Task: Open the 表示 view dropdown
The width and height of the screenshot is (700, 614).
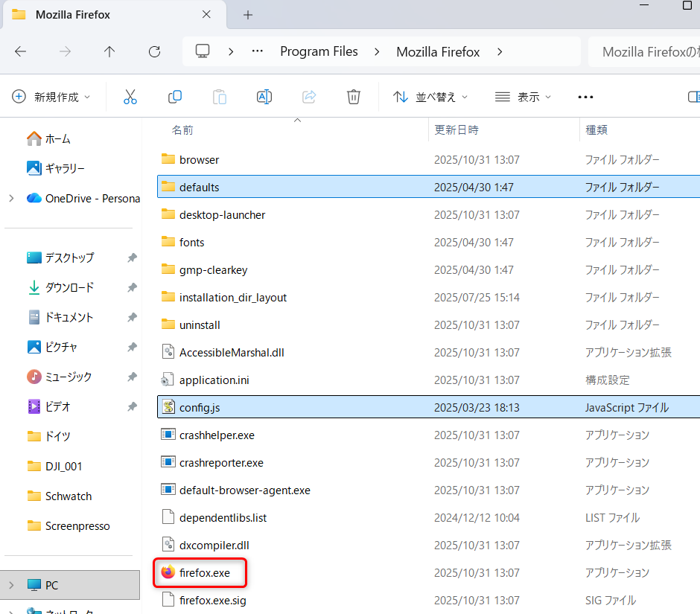Action: (524, 97)
